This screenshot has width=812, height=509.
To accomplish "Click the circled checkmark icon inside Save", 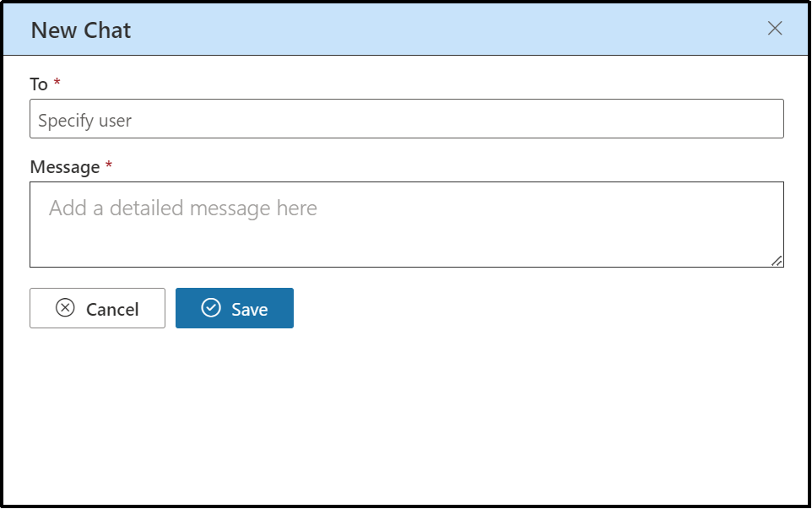I will tap(211, 307).
